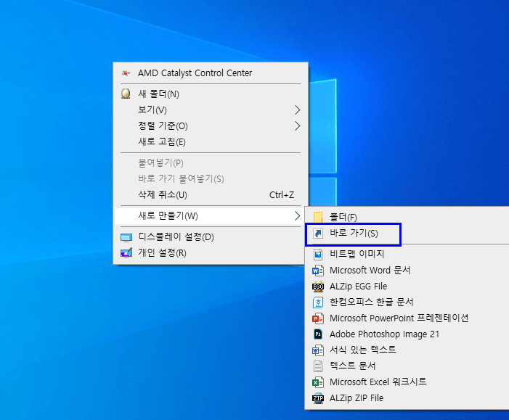Select ALZip EGG File entry

pyautogui.click(x=407, y=287)
